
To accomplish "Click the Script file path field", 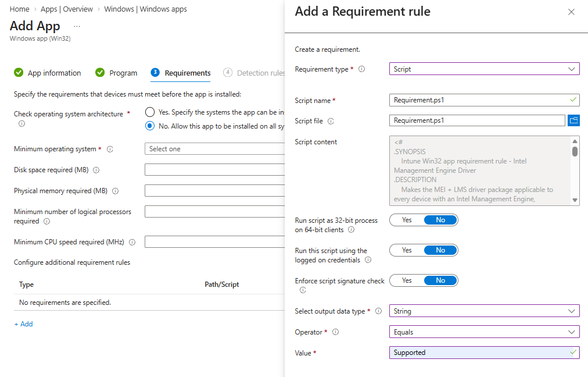I will (477, 120).
